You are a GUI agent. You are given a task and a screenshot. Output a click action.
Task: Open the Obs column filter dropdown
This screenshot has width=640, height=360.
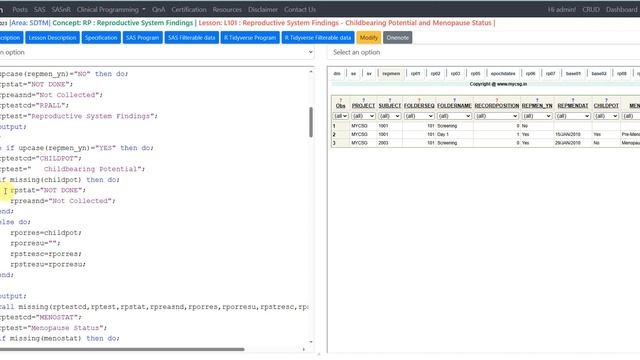pos(340,116)
